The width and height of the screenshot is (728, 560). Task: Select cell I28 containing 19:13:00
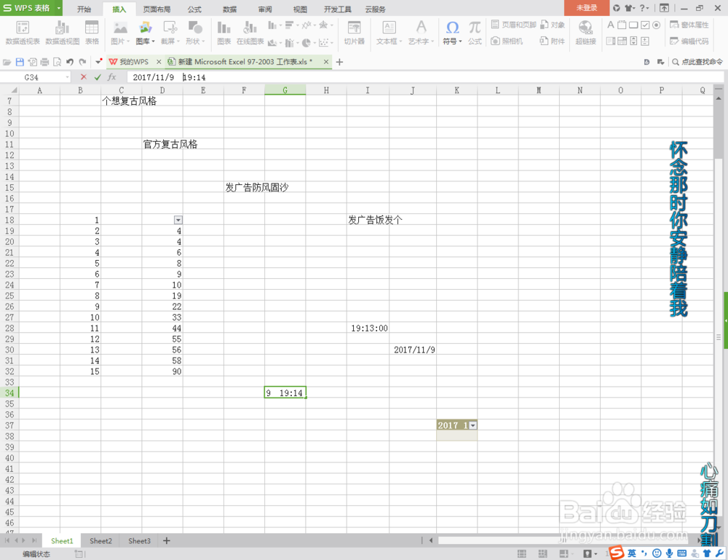pyautogui.click(x=367, y=328)
